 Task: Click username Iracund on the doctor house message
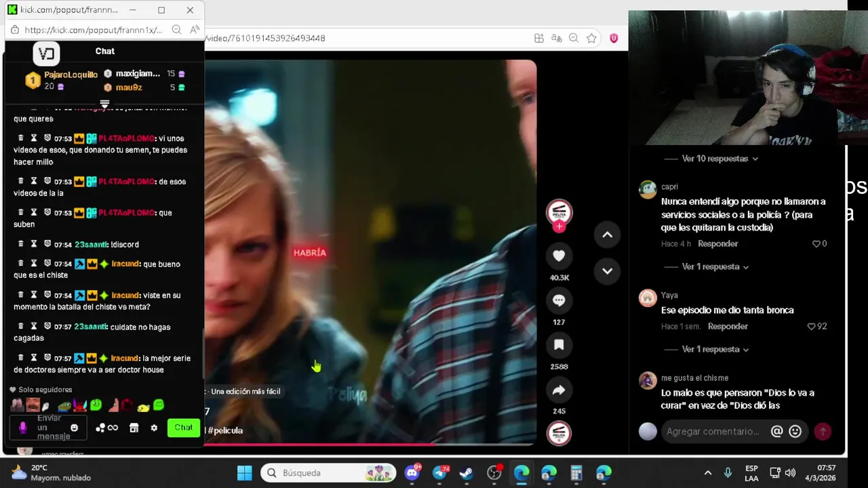125,359
